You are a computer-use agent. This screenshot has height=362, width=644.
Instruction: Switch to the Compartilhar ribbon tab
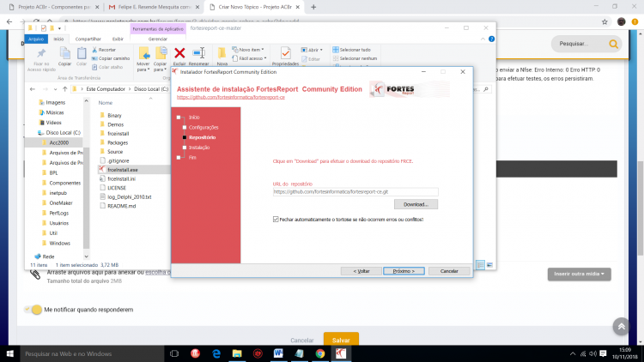88,39
